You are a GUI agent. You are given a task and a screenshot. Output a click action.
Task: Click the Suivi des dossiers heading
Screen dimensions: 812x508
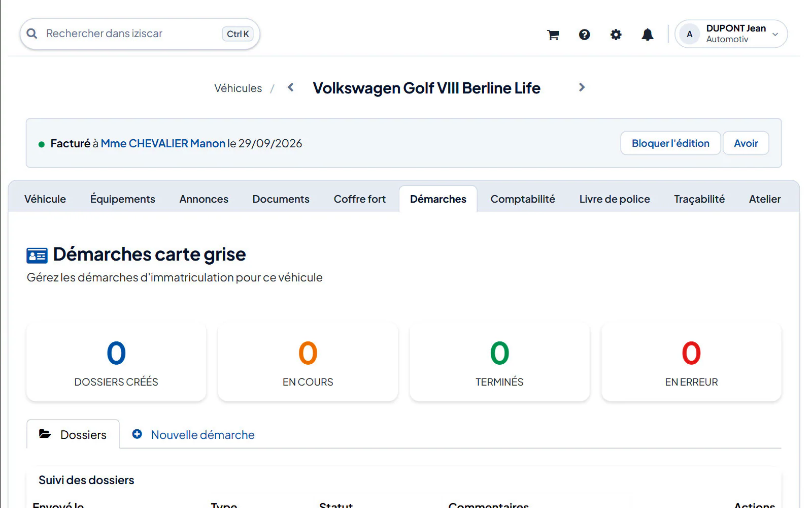point(86,480)
